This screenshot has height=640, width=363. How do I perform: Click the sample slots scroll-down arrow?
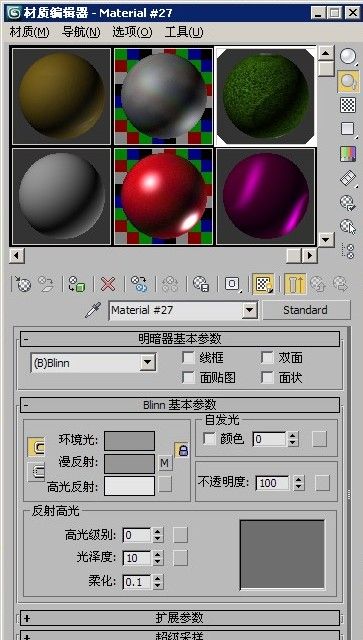[x=326, y=239]
